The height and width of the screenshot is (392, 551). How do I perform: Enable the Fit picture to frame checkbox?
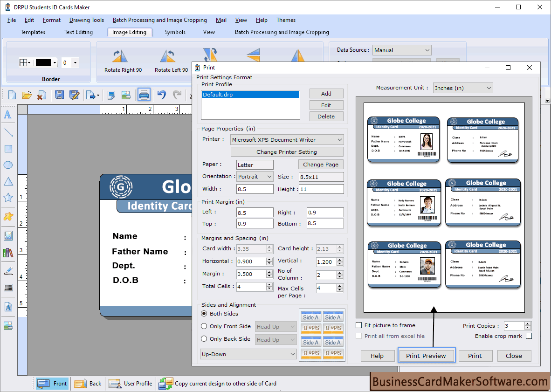(x=358, y=325)
